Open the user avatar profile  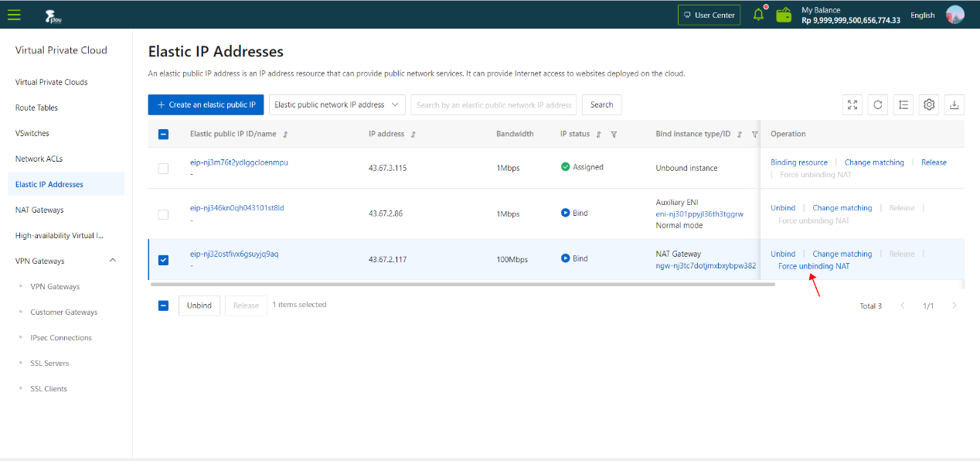pyautogui.click(x=955, y=15)
